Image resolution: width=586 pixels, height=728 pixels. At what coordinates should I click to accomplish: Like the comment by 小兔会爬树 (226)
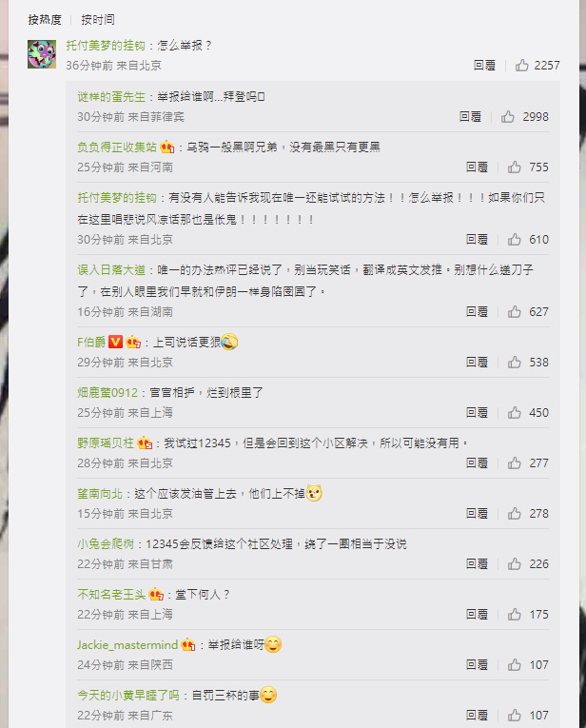[x=514, y=564]
